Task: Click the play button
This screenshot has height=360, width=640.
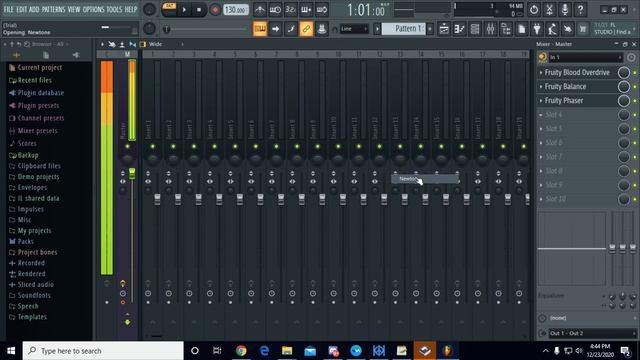Action: coord(184,9)
